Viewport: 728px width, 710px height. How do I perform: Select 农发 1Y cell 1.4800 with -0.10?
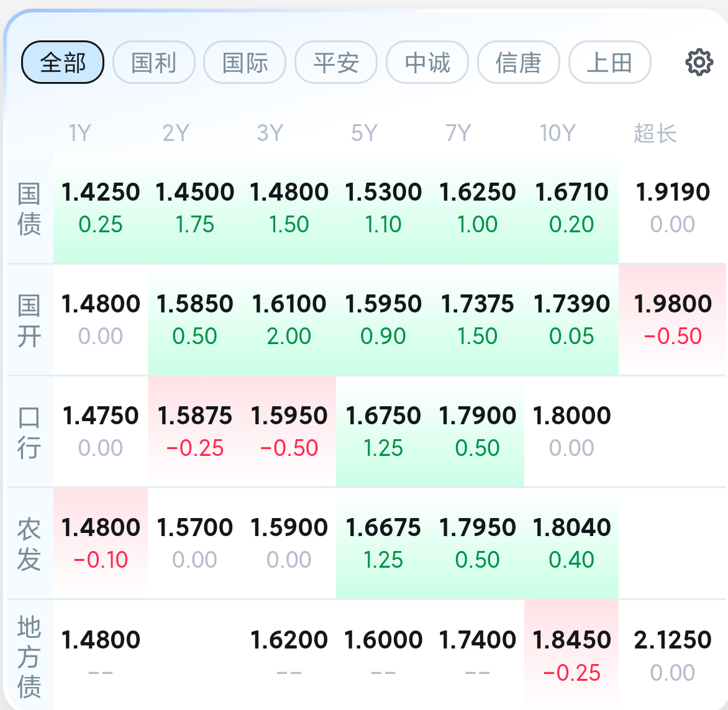[101, 543]
